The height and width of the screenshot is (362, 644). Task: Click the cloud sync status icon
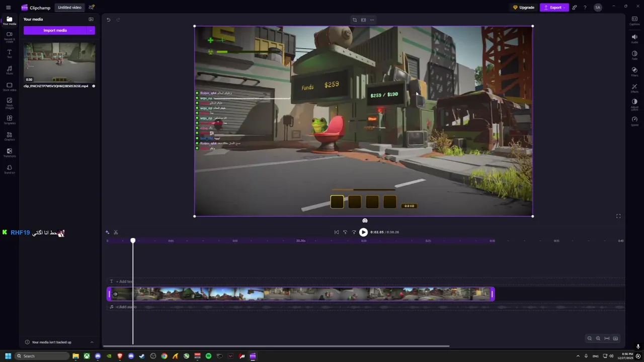[x=91, y=8]
